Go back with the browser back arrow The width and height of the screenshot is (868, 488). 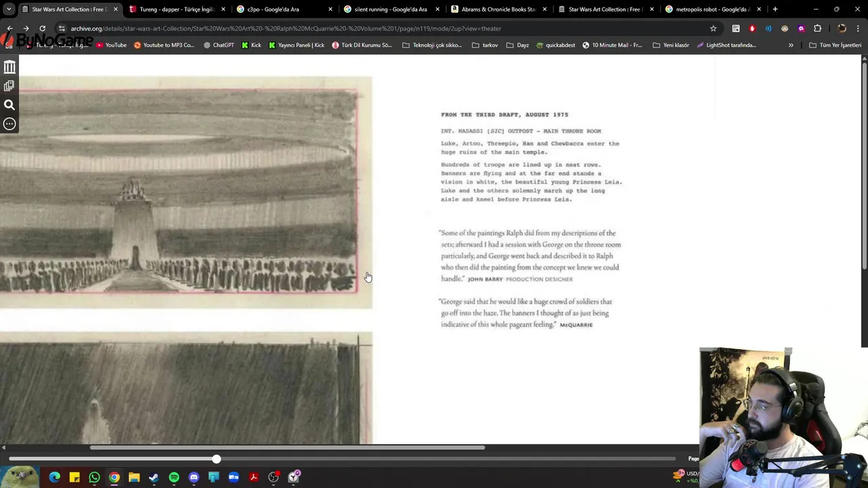(9, 28)
